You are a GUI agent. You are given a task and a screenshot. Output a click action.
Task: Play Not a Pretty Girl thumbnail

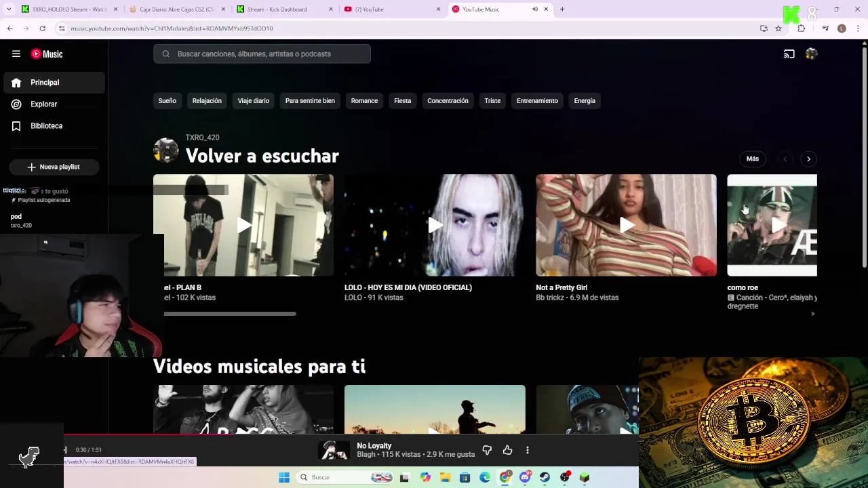(x=626, y=225)
